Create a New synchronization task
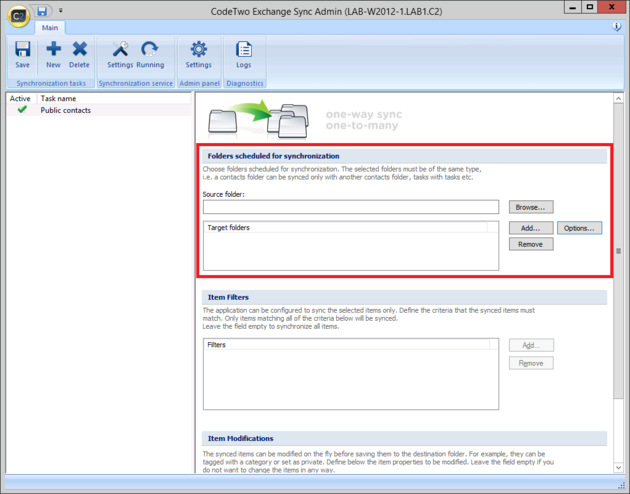630x494 pixels. [53, 54]
